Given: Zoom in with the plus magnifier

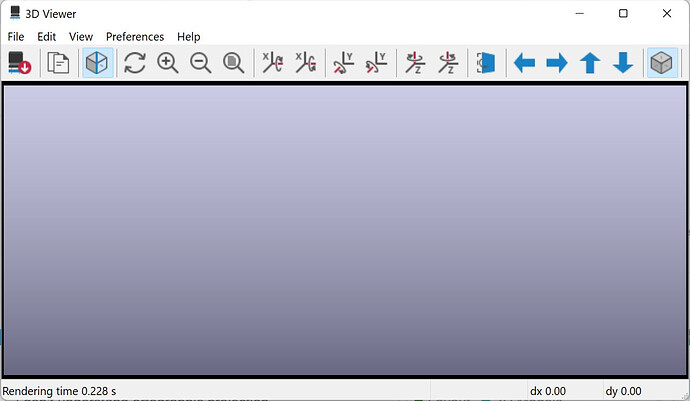Looking at the screenshot, I should (168, 63).
